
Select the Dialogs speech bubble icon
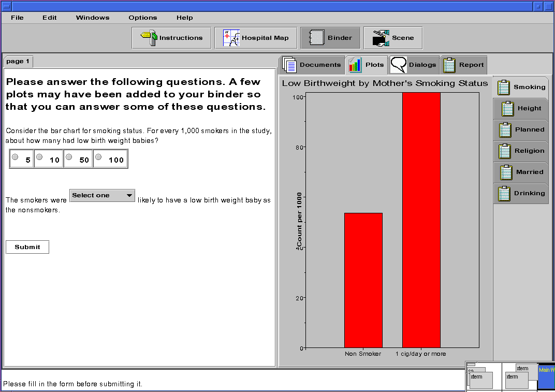click(398, 65)
